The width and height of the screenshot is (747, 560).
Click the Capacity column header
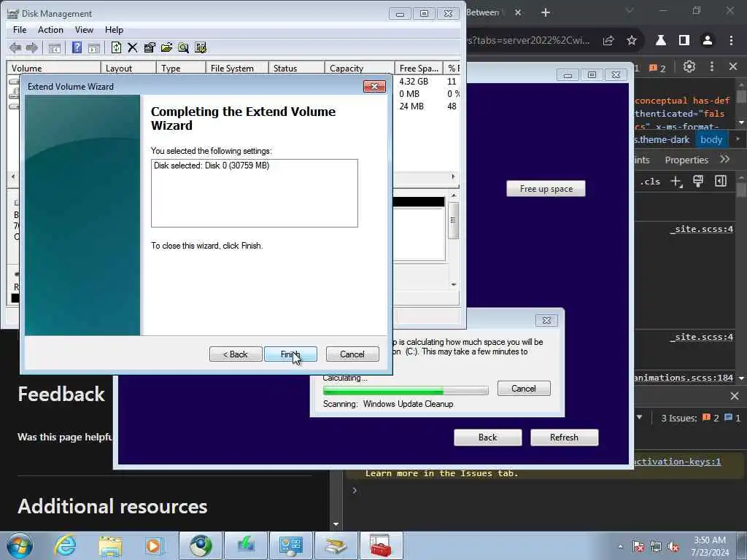click(359, 68)
